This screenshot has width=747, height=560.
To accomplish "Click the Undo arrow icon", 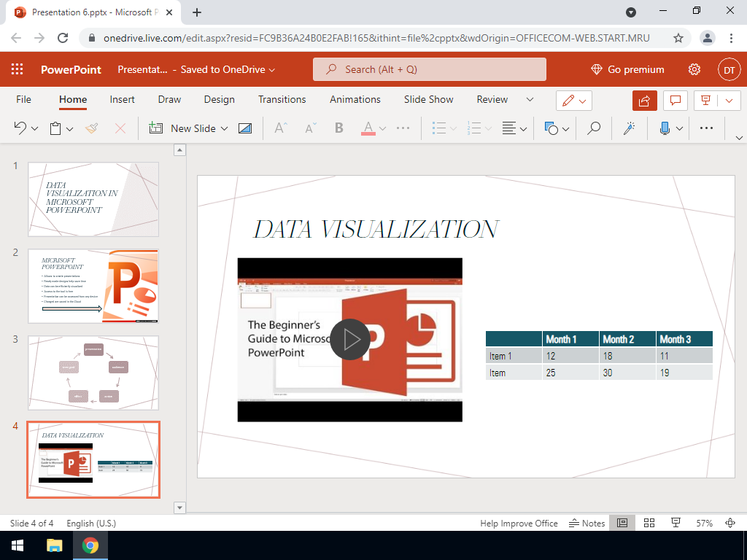I will [x=20, y=128].
